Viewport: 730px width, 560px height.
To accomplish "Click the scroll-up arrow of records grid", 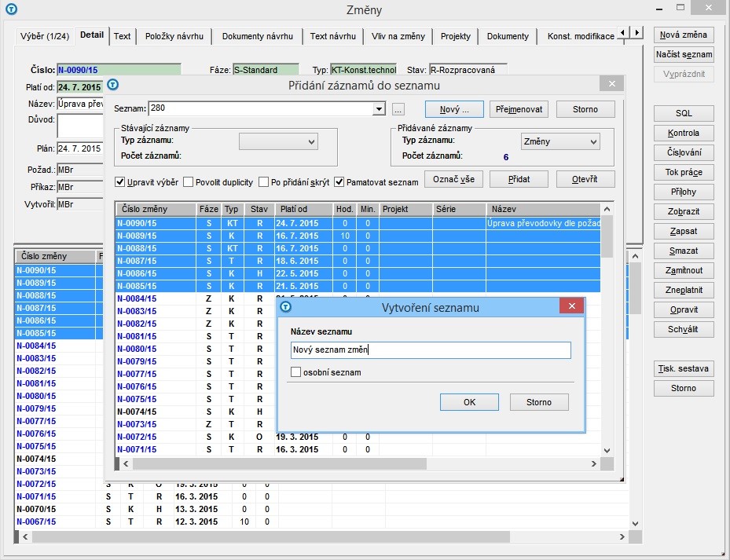I will [607, 209].
